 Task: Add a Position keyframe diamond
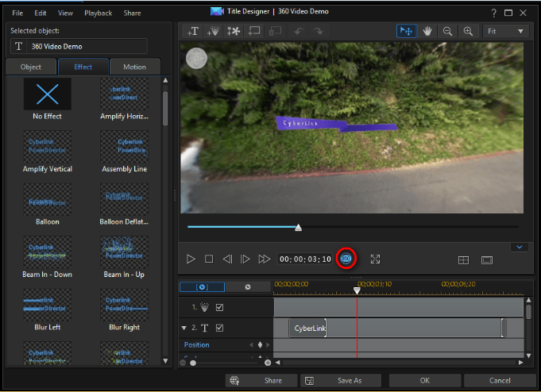pos(260,344)
